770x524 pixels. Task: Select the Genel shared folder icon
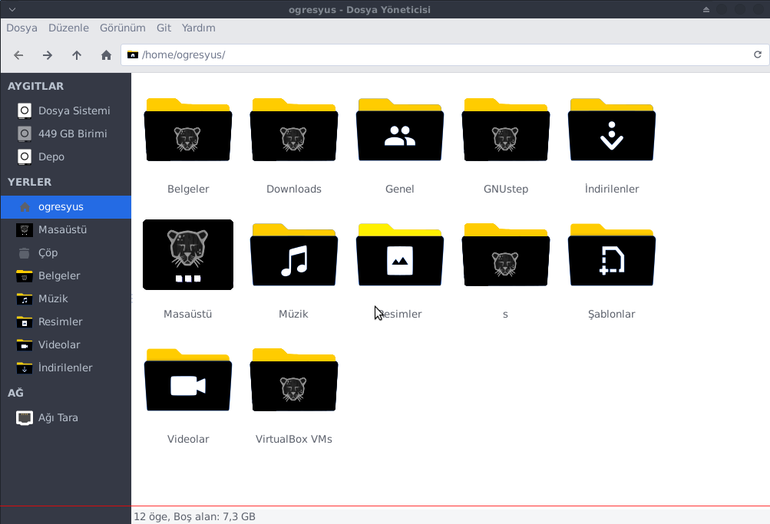pyautogui.click(x=400, y=130)
